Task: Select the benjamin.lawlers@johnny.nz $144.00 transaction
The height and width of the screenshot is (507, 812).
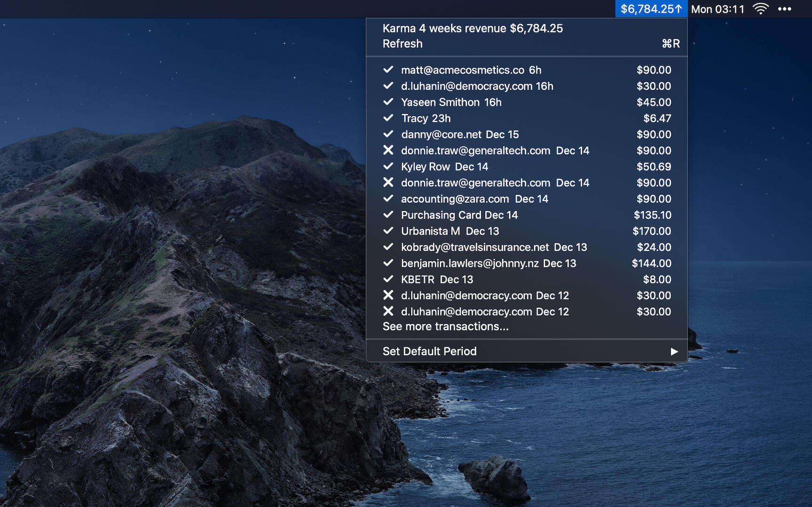Action: point(488,264)
